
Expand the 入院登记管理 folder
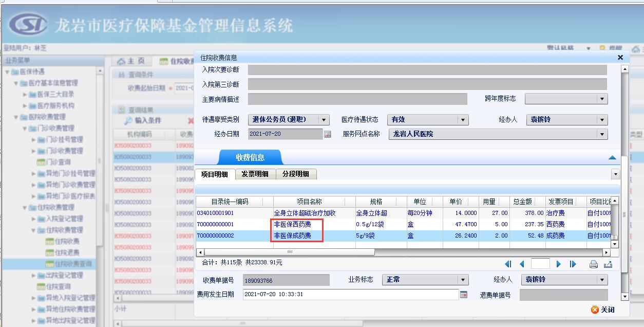point(33,219)
